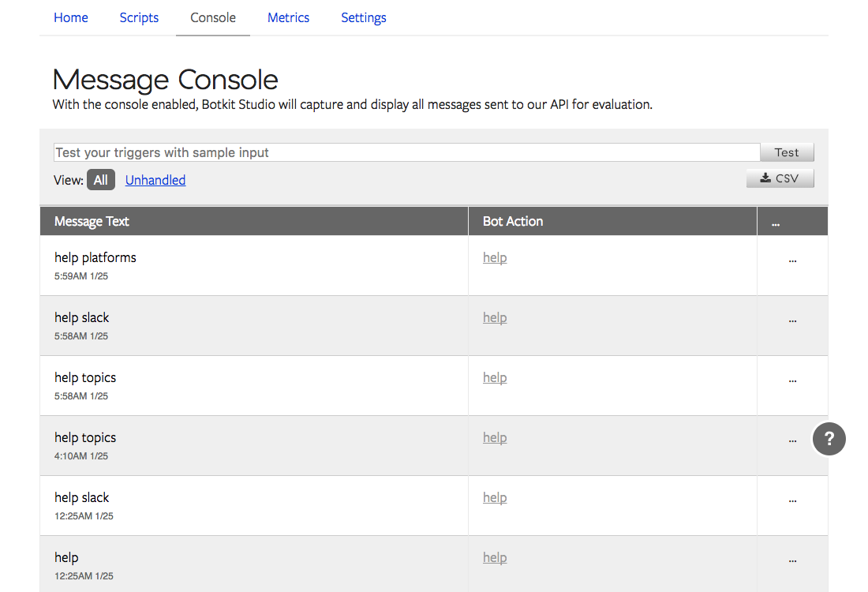
Task: Select the Console tab
Action: tap(213, 17)
